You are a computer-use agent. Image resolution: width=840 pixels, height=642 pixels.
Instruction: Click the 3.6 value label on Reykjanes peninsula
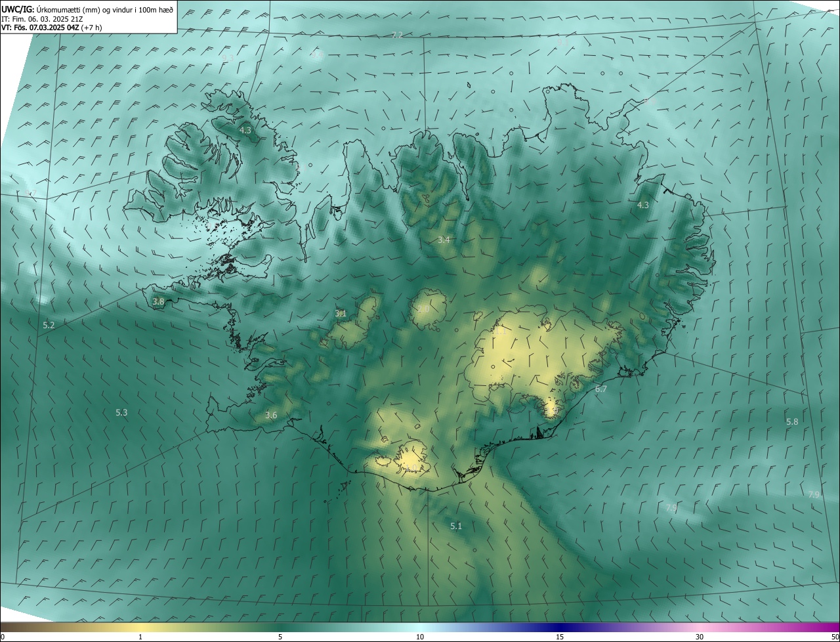coord(271,416)
